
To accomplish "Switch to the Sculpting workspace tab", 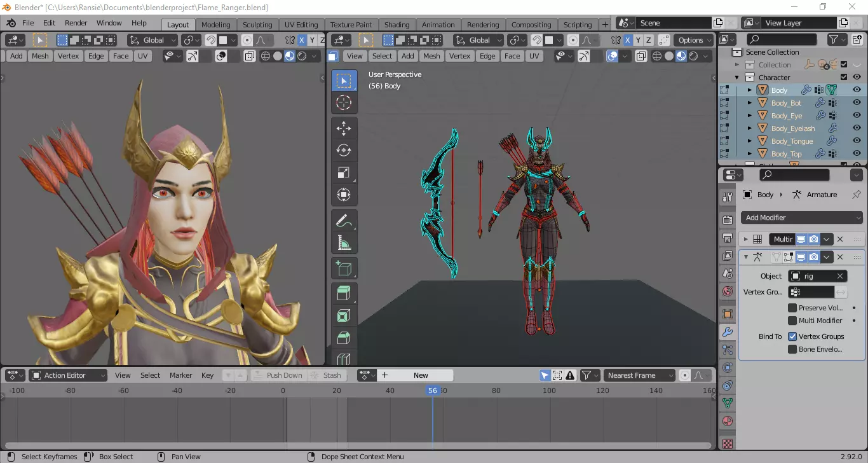I will (x=257, y=24).
